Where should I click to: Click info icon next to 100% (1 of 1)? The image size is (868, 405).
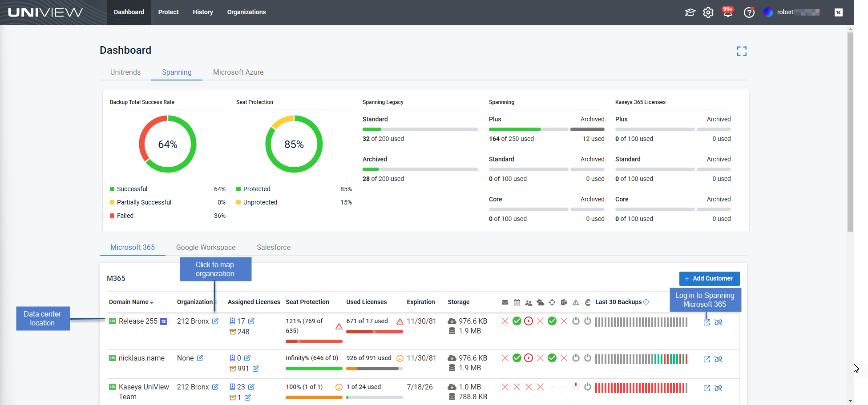click(339, 387)
